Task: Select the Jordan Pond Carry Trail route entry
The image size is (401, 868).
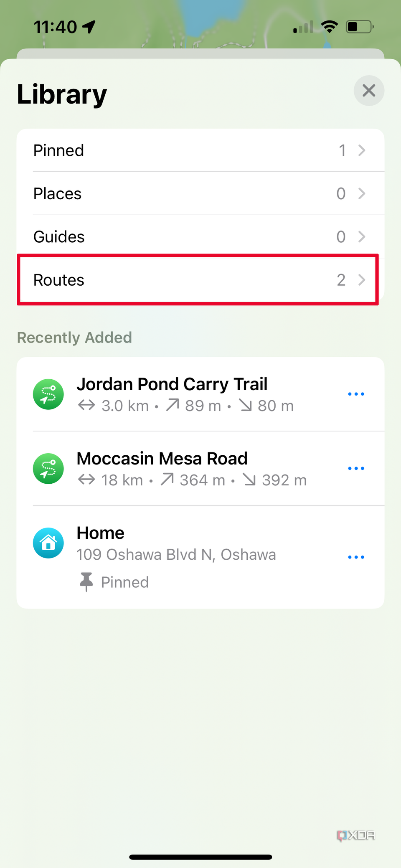Action: 172,384
